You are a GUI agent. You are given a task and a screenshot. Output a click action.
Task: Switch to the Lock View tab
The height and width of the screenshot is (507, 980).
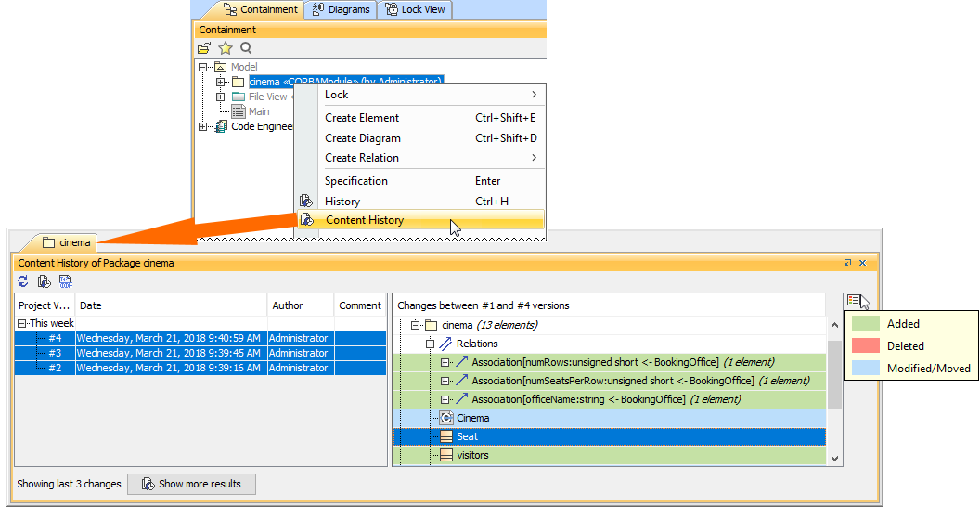click(415, 9)
